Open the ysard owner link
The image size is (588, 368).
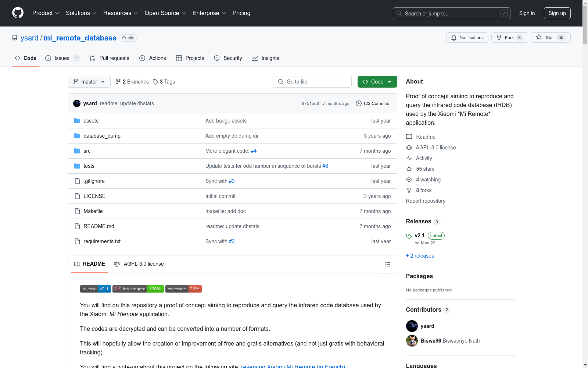pos(29,38)
